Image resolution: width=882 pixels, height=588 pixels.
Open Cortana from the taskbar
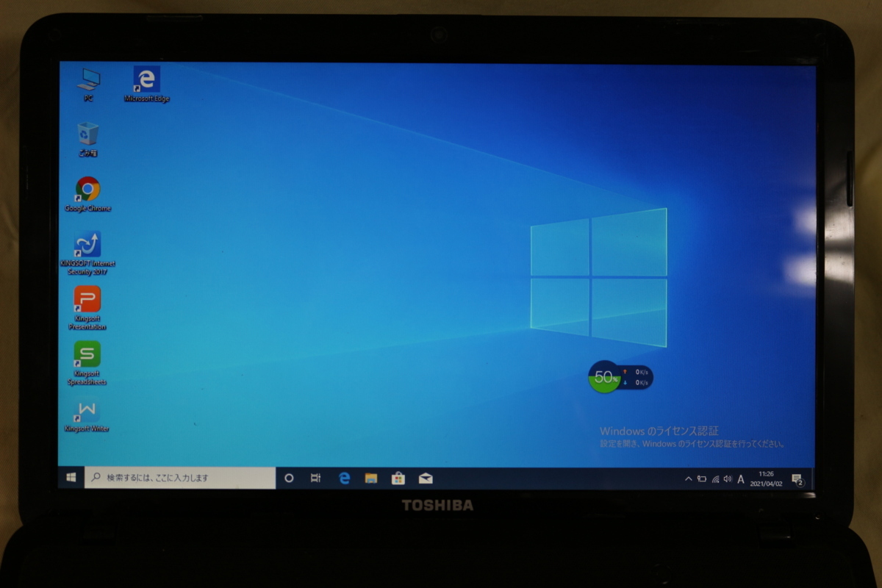click(x=289, y=478)
